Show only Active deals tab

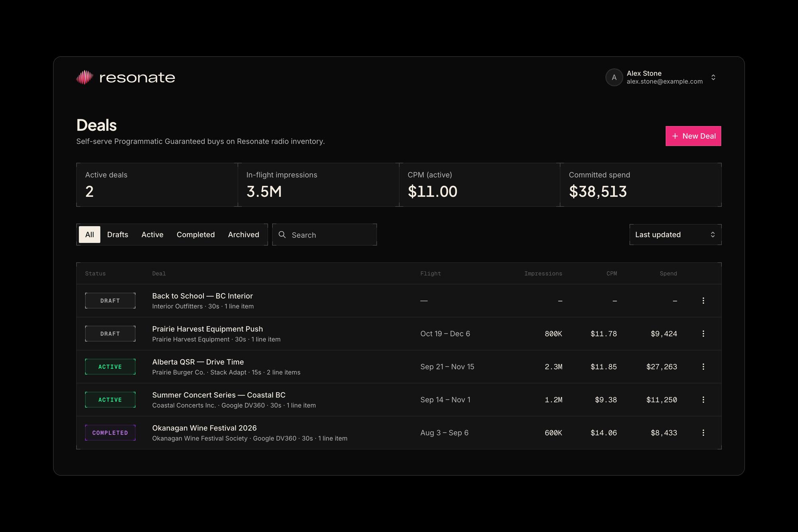point(152,235)
